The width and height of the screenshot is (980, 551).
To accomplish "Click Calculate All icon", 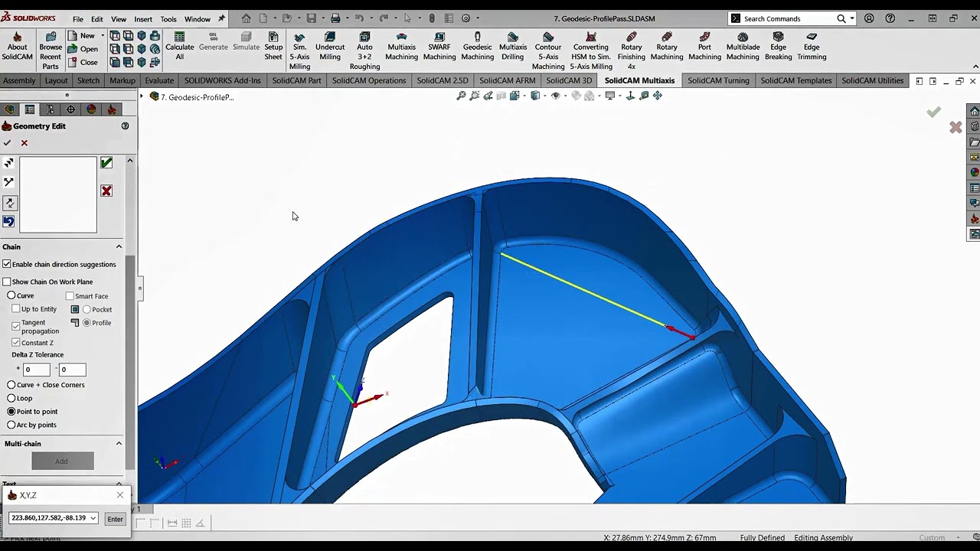I will (179, 46).
